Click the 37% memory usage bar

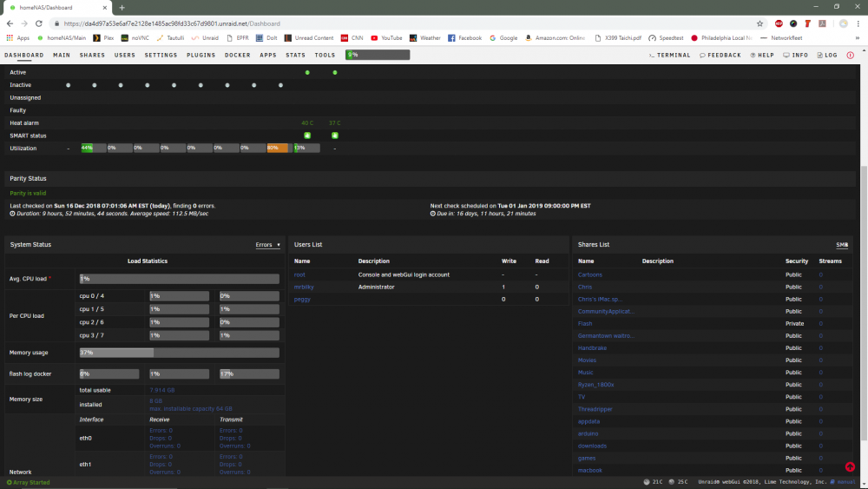pyautogui.click(x=180, y=353)
